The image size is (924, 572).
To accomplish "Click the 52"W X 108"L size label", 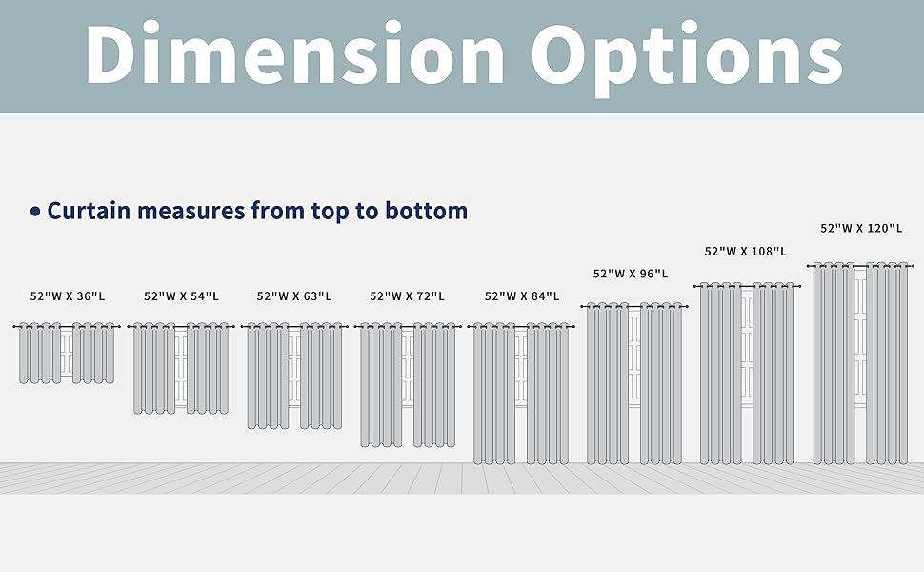I will coord(745,252).
